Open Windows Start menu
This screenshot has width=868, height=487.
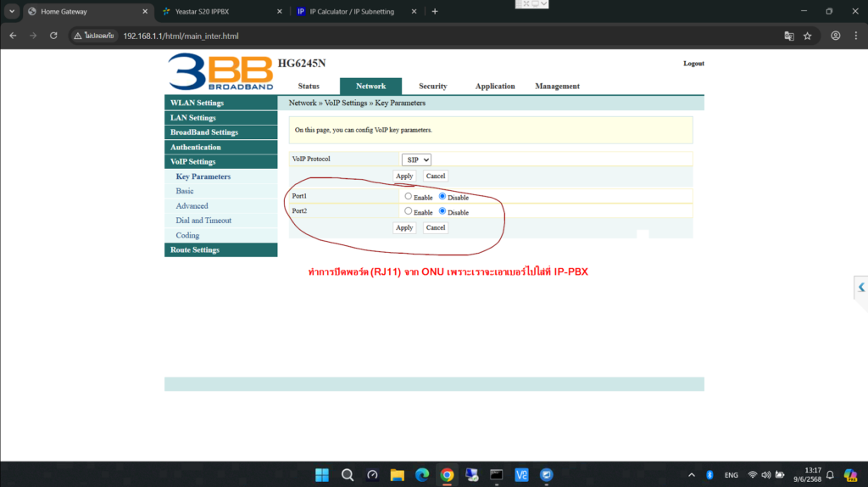click(322, 475)
